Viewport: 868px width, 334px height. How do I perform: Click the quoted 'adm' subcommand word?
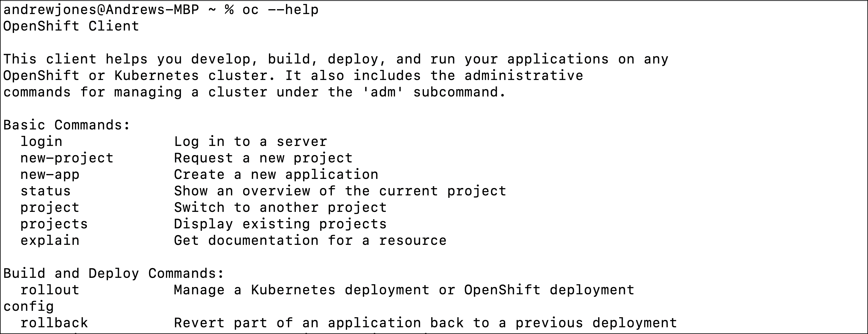point(383,92)
